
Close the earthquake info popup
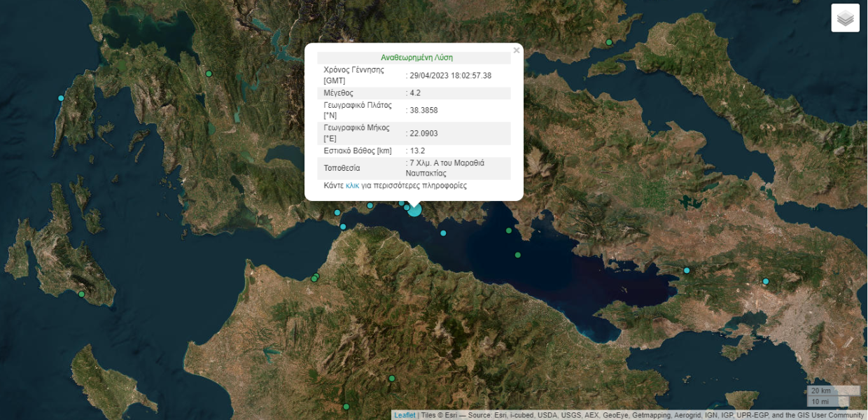(517, 50)
